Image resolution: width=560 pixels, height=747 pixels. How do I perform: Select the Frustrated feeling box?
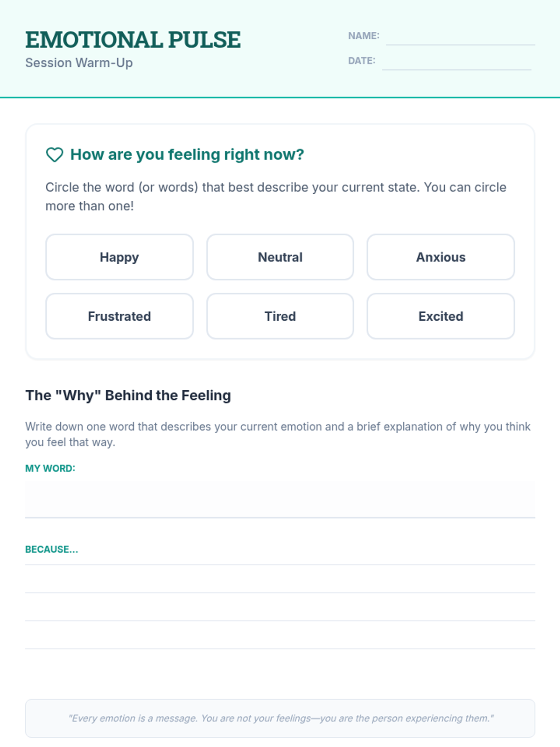pos(119,316)
